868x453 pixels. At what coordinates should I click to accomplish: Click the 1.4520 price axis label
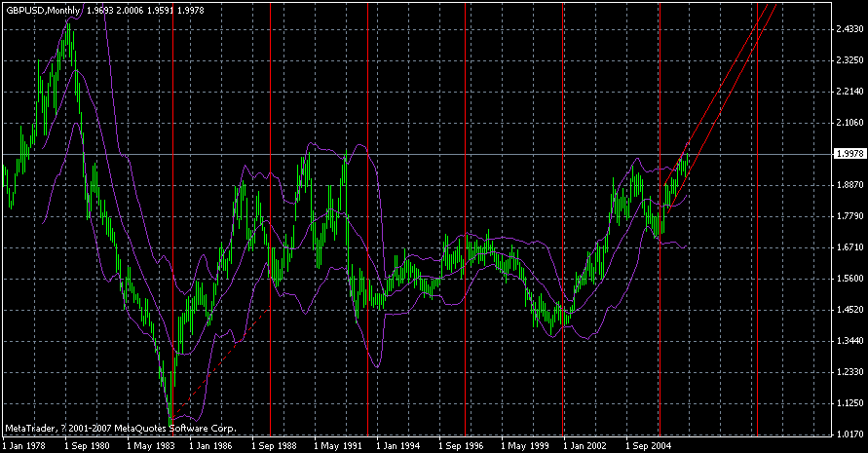(850, 310)
